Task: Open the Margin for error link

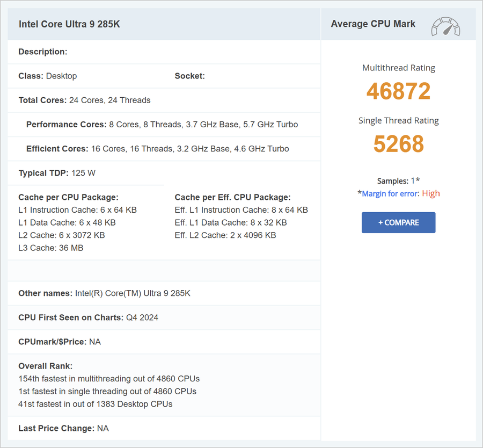Action: click(390, 193)
